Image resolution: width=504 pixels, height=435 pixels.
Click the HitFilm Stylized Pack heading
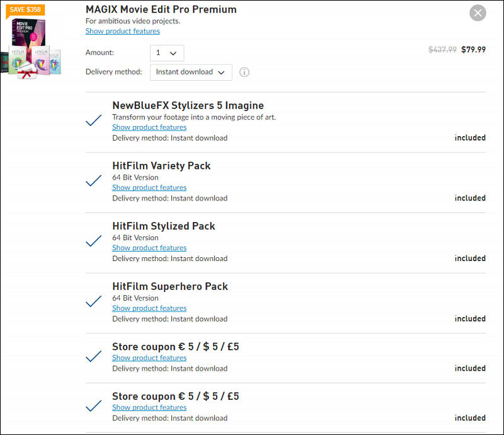(x=164, y=226)
